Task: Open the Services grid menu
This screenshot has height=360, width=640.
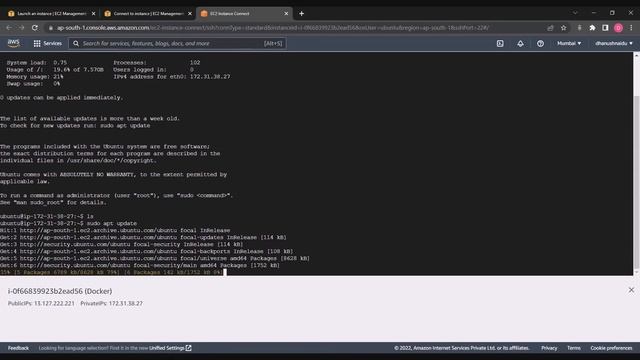Action: [x=37, y=43]
